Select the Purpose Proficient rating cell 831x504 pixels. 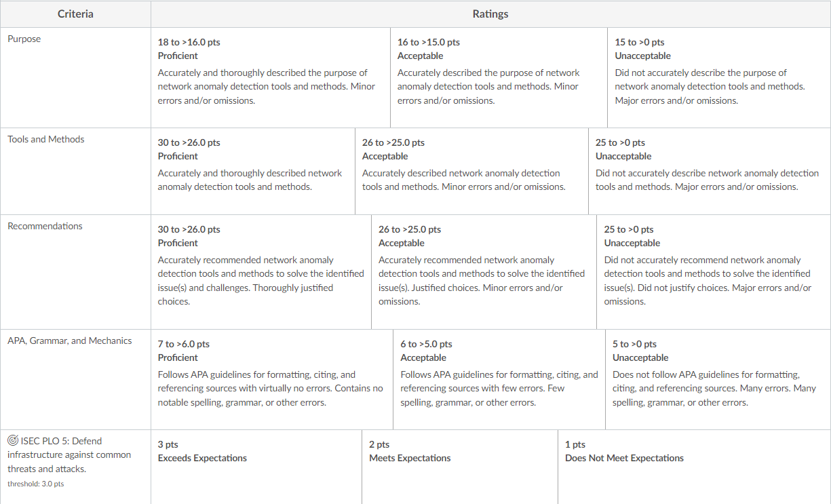coord(271,78)
